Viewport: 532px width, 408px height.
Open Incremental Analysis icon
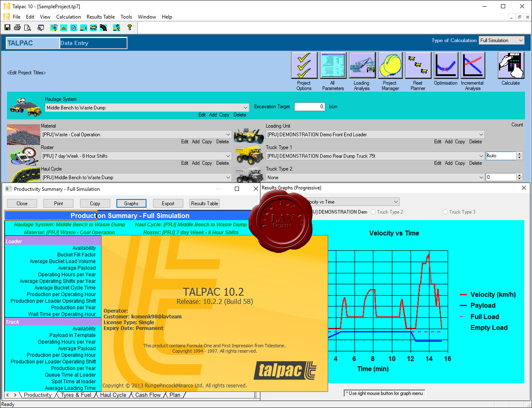[x=473, y=65]
